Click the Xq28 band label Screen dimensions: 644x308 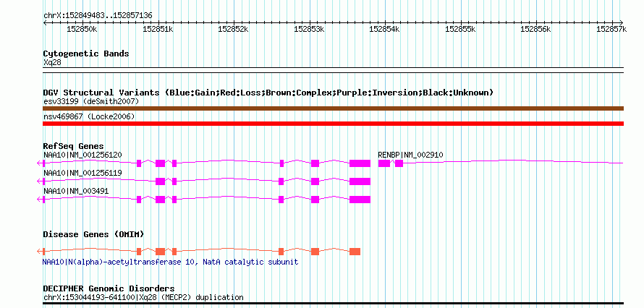[x=52, y=63]
